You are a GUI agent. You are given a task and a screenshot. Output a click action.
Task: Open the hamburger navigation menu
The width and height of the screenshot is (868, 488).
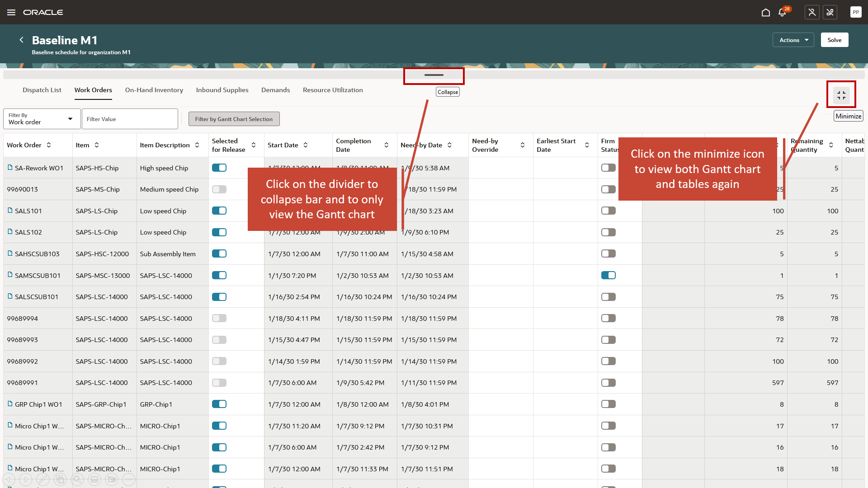tap(11, 12)
